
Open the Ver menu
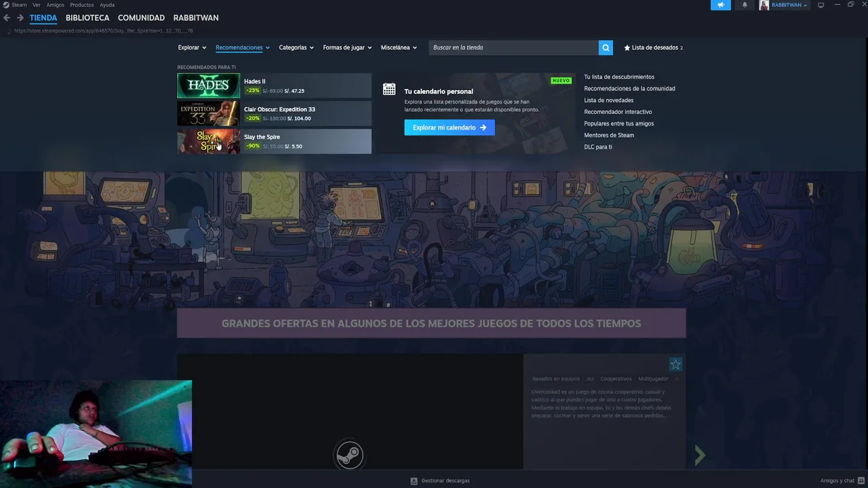click(37, 5)
